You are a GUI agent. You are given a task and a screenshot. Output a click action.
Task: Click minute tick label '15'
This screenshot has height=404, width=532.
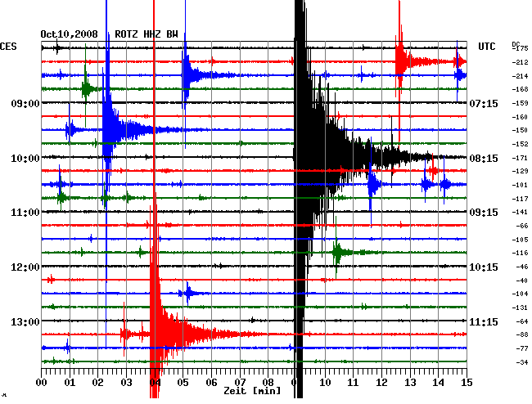(x=467, y=383)
